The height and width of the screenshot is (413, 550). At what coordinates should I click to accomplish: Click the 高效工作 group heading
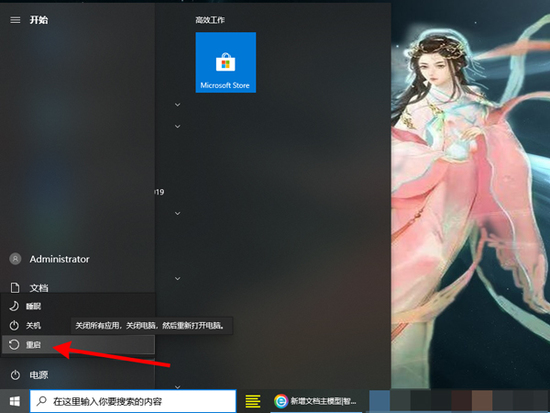coord(210,20)
